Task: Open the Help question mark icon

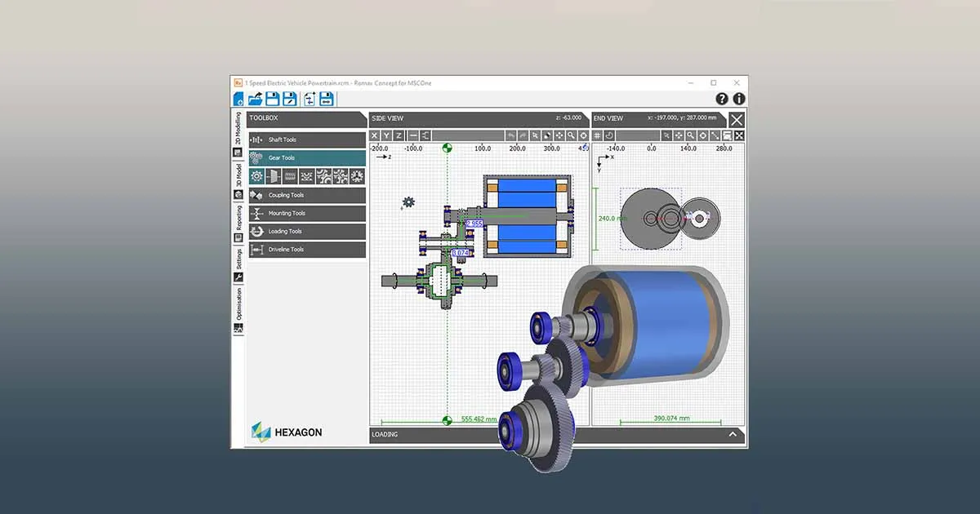Action: click(722, 99)
